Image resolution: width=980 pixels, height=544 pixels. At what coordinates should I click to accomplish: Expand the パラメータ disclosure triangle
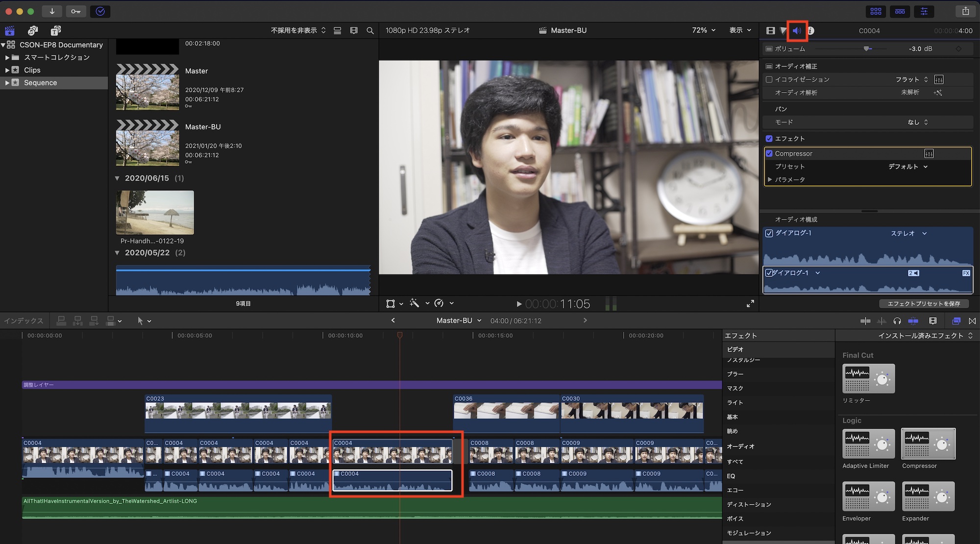770,180
